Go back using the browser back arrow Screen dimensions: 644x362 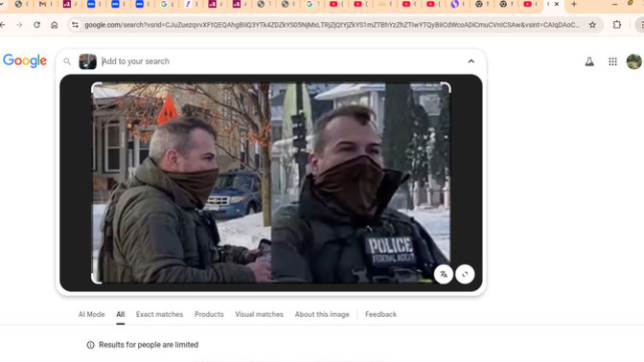pyautogui.click(x=3, y=25)
